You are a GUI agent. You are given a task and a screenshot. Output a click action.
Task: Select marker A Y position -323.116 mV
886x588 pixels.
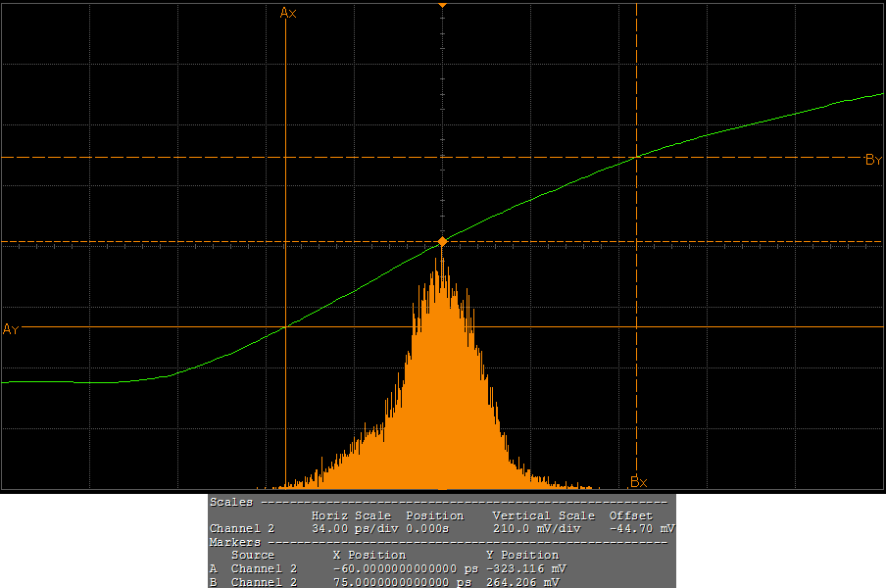tap(524, 568)
